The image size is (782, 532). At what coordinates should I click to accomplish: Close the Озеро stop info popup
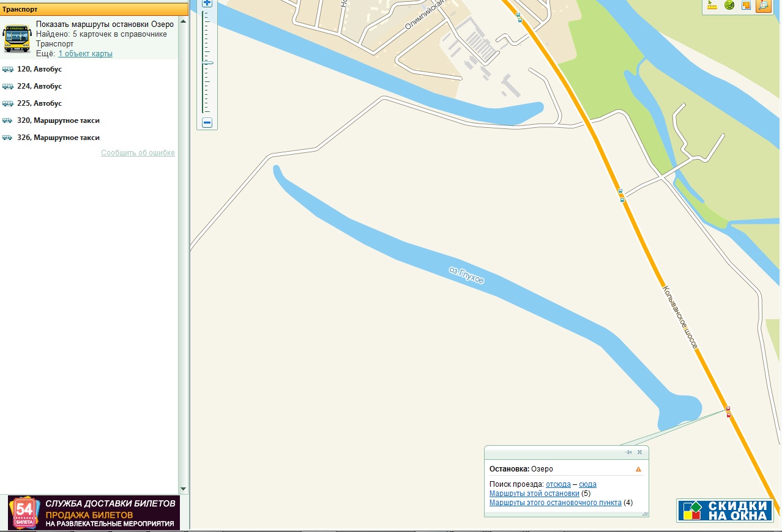[x=640, y=453]
